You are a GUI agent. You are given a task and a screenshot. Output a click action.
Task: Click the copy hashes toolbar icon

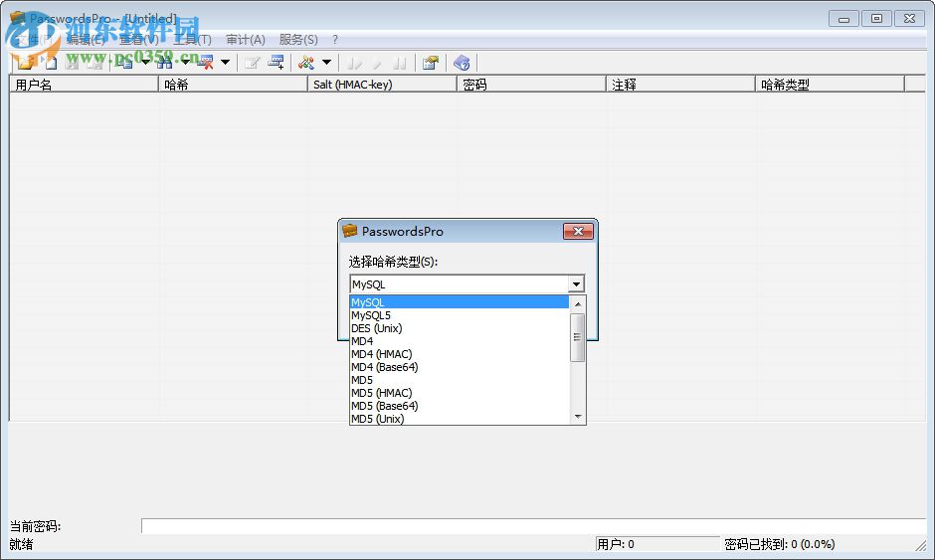[x=124, y=62]
